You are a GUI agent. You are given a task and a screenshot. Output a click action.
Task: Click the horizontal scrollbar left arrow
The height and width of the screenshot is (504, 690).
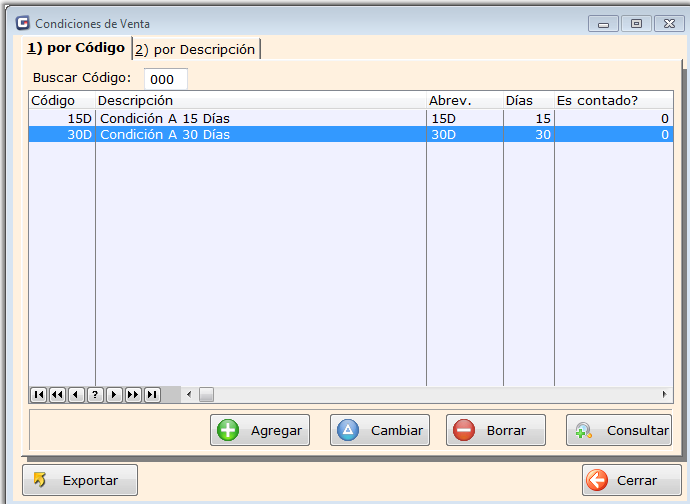(190, 395)
